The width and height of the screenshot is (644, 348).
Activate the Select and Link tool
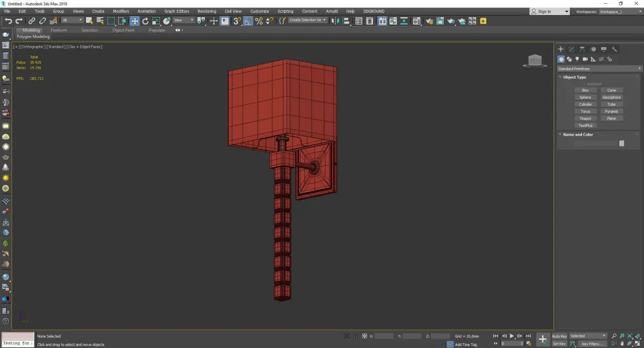coord(32,21)
